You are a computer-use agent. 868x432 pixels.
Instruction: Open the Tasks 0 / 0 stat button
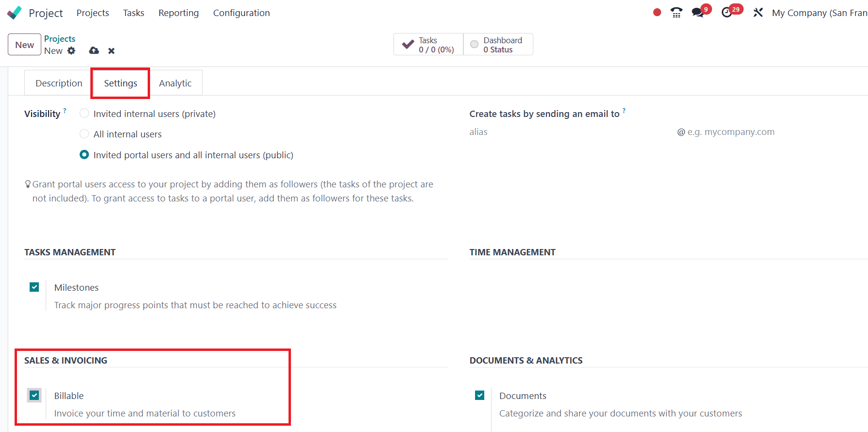(428, 44)
